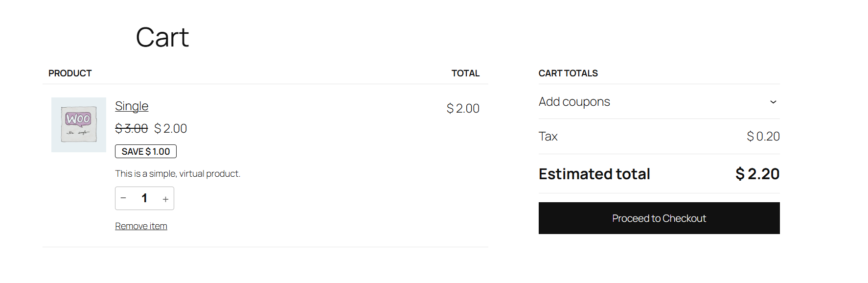Open the Single product page link
868x283 pixels.
(131, 106)
